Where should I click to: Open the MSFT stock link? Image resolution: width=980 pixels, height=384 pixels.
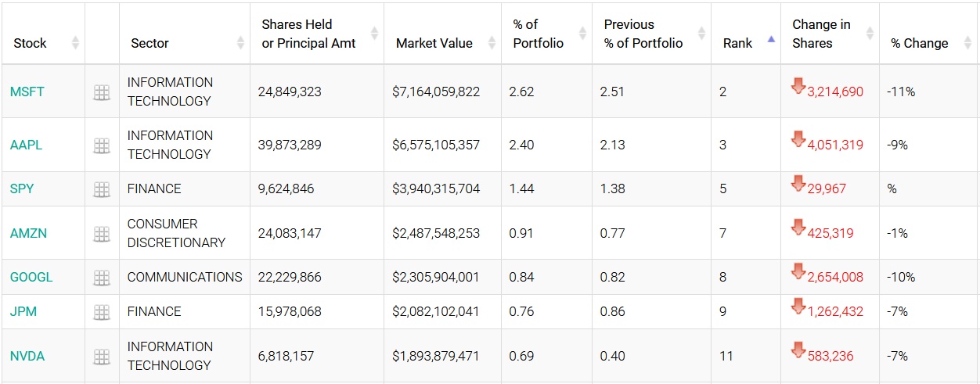tap(27, 92)
